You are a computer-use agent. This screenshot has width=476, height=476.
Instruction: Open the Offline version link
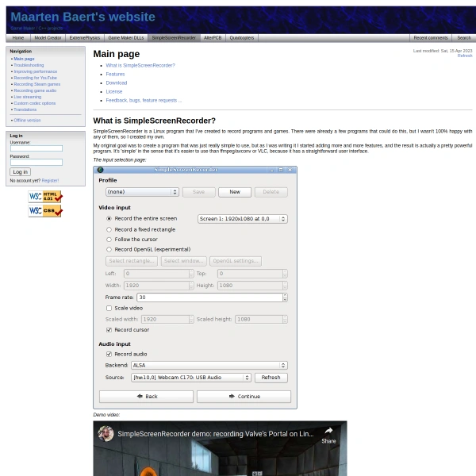point(27,121)
